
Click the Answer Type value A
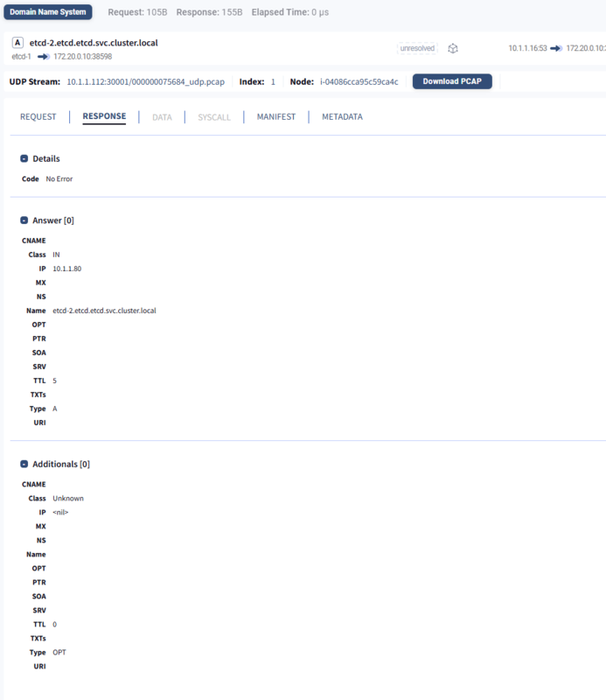pyautogui.click(x=55, y=409)
